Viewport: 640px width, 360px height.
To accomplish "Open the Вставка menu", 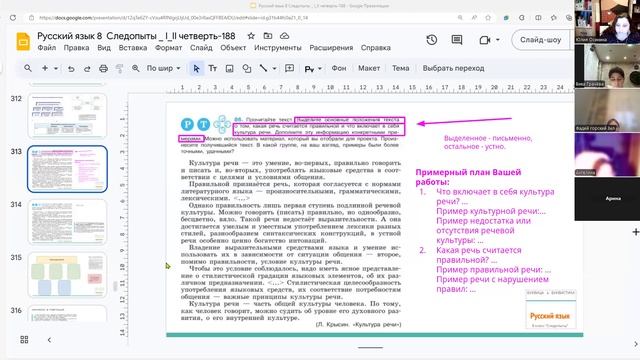I will (x=133, y=48).
